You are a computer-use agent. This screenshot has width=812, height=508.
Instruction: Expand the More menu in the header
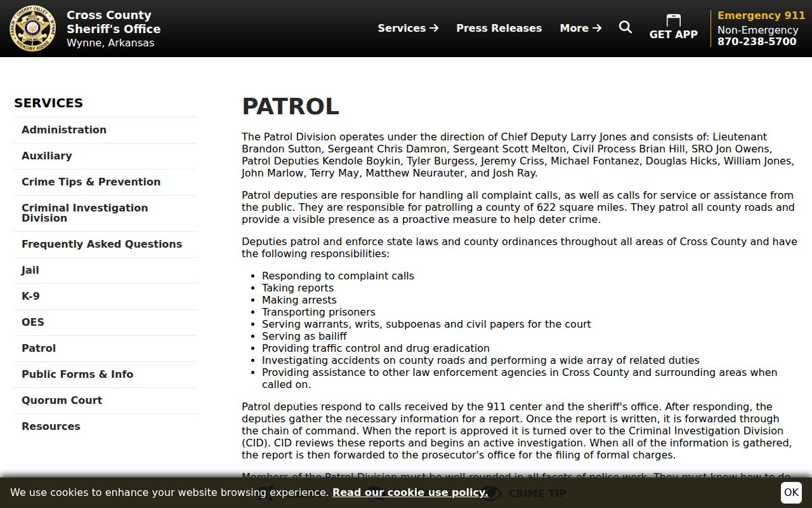click(580, 28)
